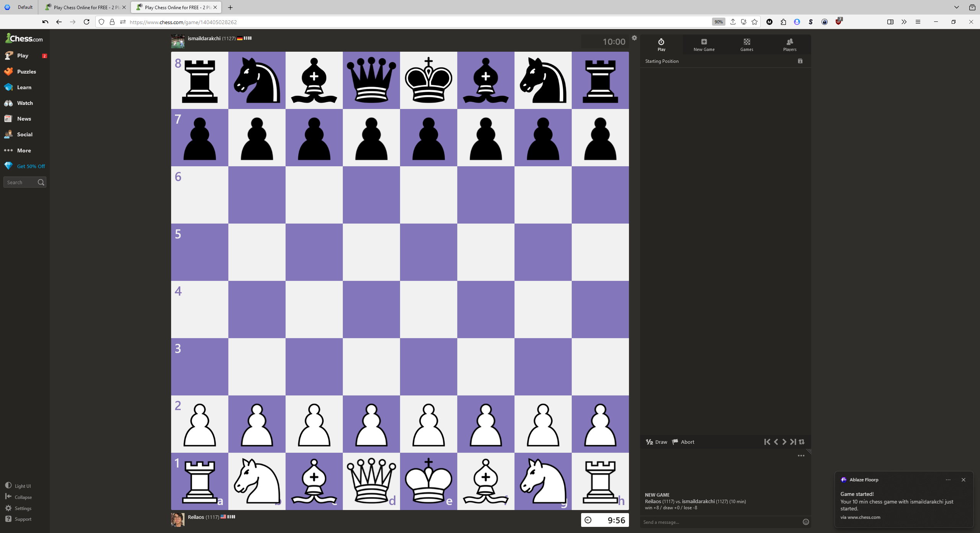The image size is (980, 533).
Task: Open the list all tabs dropdown
Action: 956,7
